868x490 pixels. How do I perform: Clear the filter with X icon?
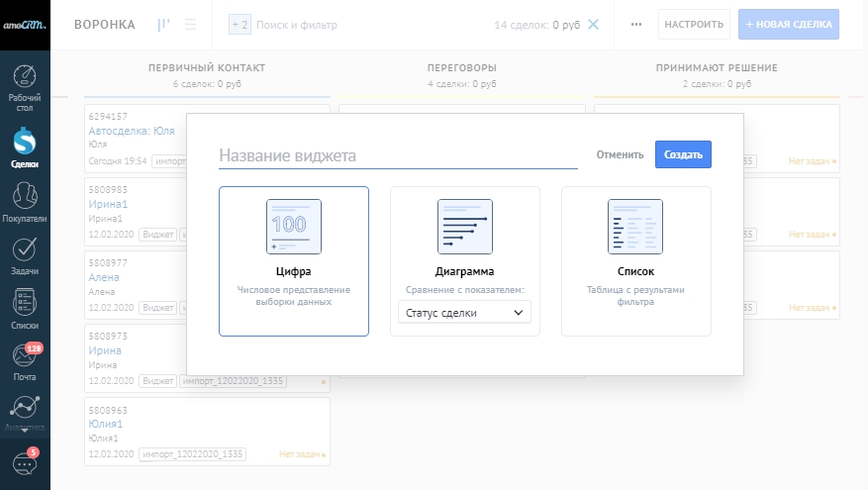593,25
